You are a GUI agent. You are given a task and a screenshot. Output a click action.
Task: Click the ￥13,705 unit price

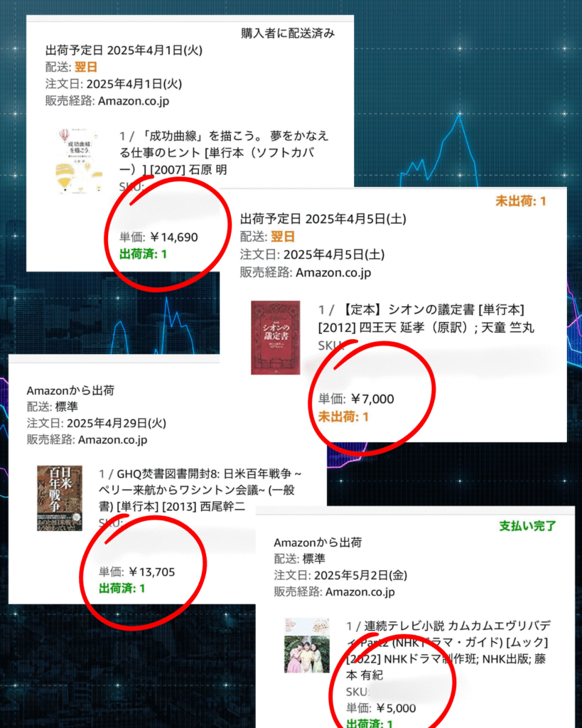(152, 572)
